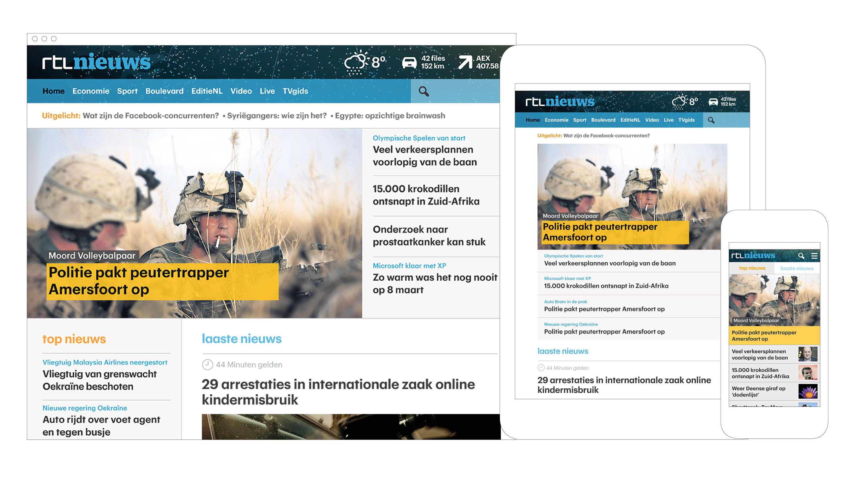Image resolution: width=857 pixels, height=504 pixels.
Task: Click the AEX upward arrow icon
Action: click(465, 62)
